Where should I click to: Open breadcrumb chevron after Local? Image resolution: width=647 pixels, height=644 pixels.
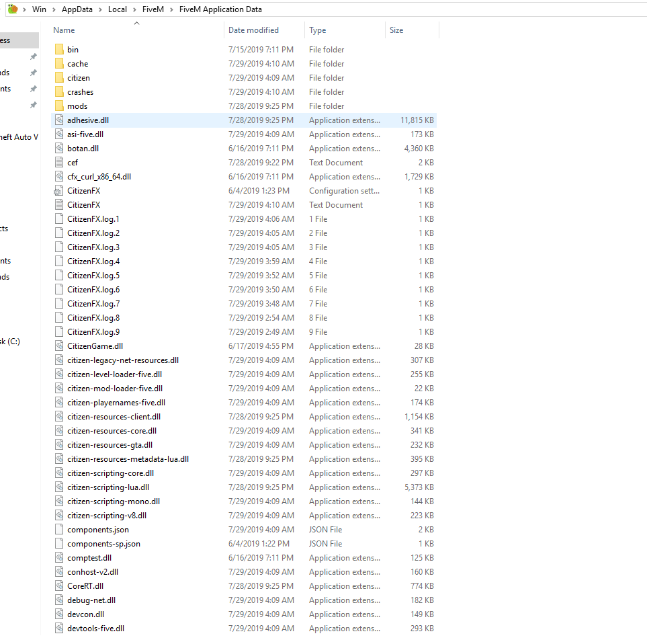click(134, 9)
